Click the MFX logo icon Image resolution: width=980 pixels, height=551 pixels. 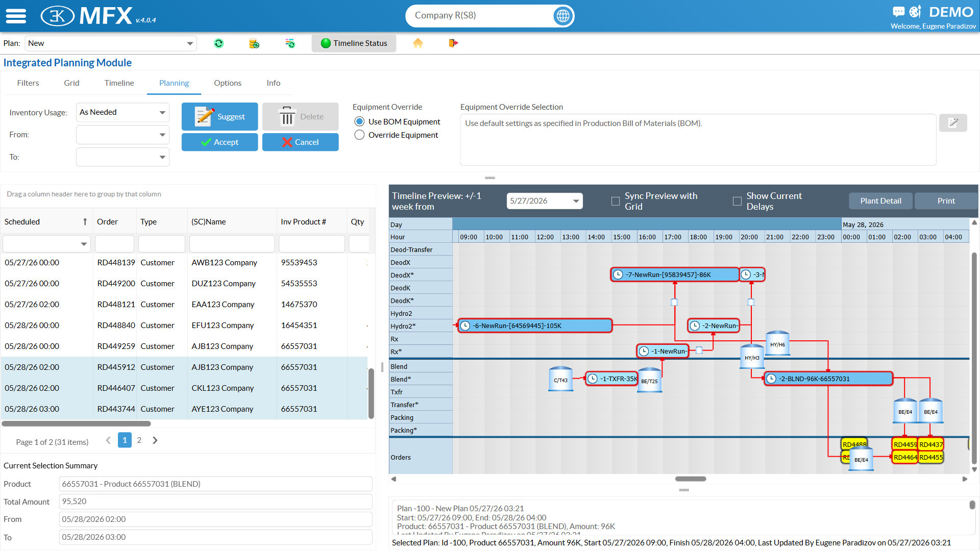tap(57, 16)
